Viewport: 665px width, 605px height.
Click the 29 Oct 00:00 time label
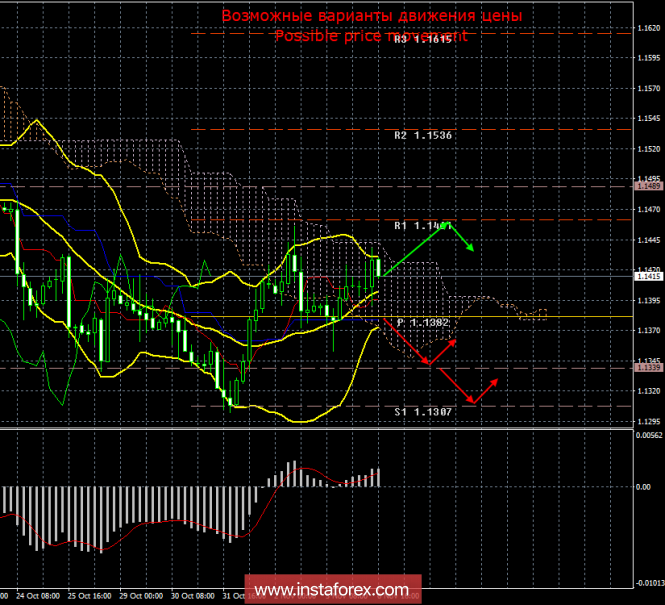[x=141, y=596]
